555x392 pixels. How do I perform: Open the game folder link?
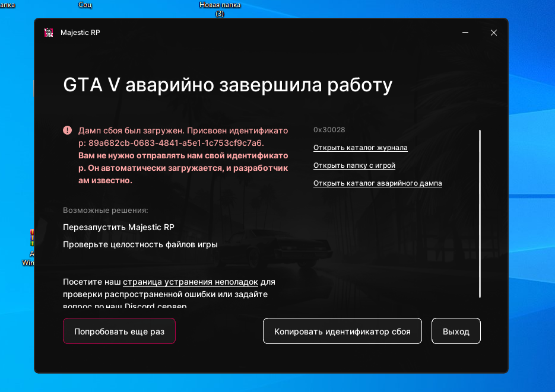(x=354, y=165)
